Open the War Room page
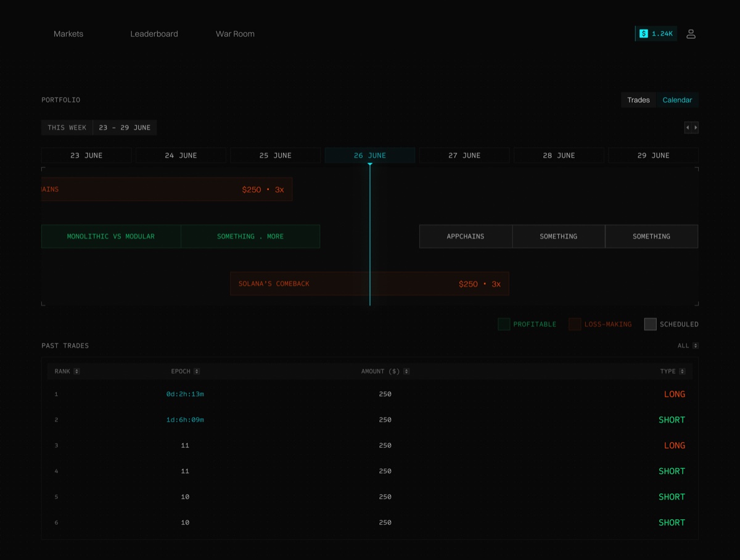Screen dimensions: 740x560 235,34
